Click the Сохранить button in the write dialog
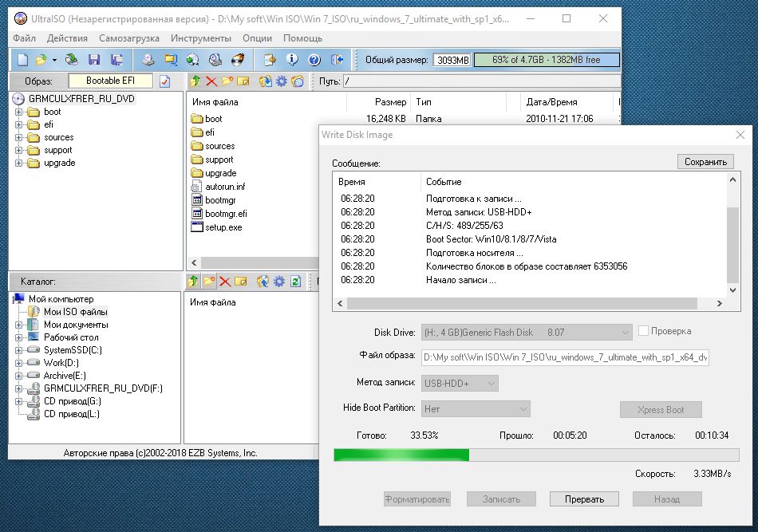 (x=705, y=162)
